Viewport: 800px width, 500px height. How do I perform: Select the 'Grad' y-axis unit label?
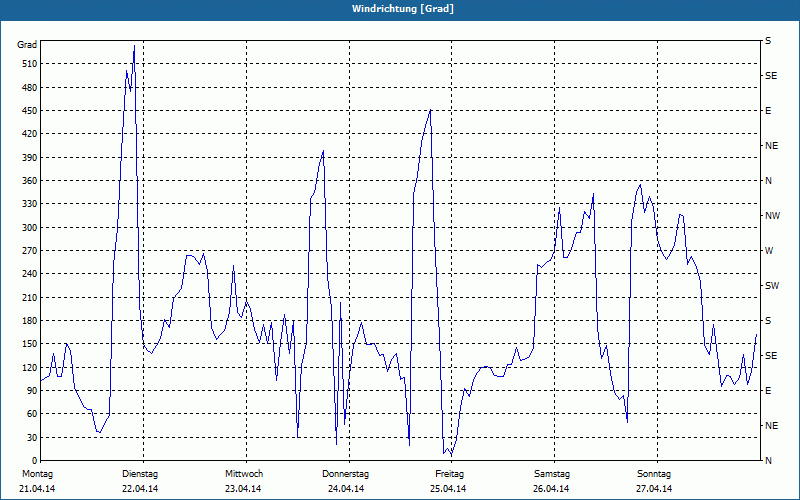(27, 45)
